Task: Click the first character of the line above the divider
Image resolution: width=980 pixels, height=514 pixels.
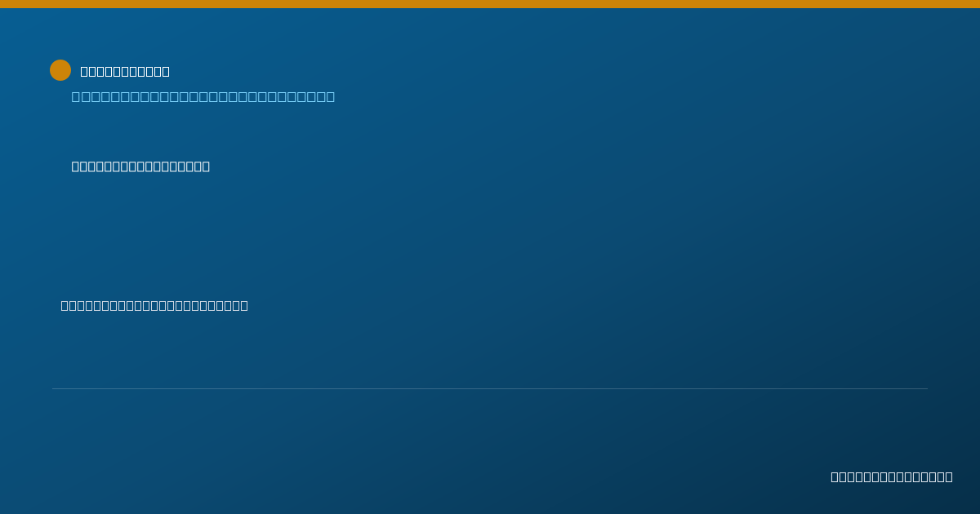Action: (65, 305)
